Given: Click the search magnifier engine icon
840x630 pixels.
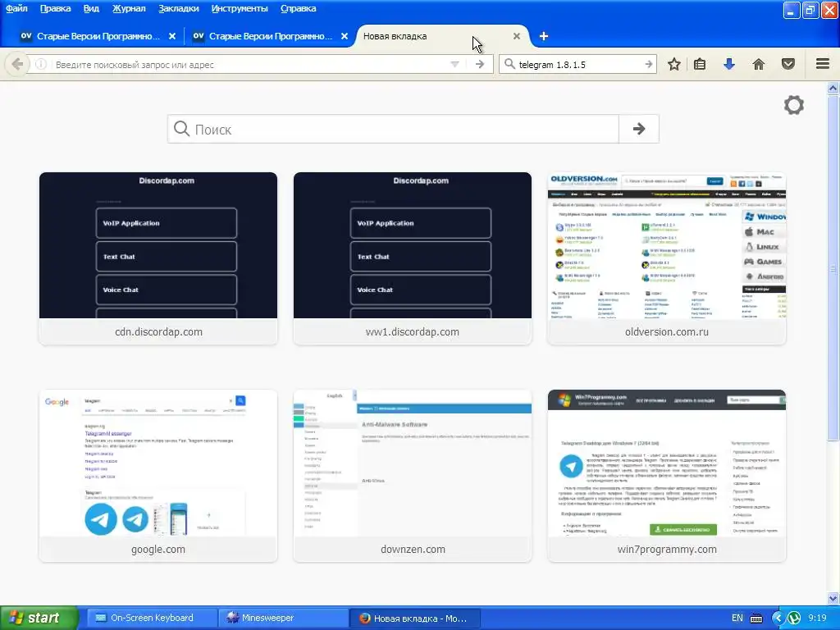Looking at the screenshot, I should click(509, 64).
